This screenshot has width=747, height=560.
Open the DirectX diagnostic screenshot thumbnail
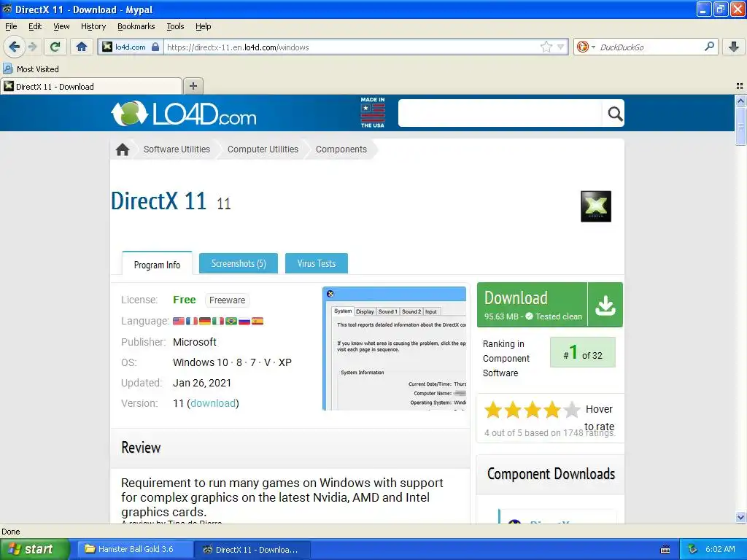tap(395, 348)
